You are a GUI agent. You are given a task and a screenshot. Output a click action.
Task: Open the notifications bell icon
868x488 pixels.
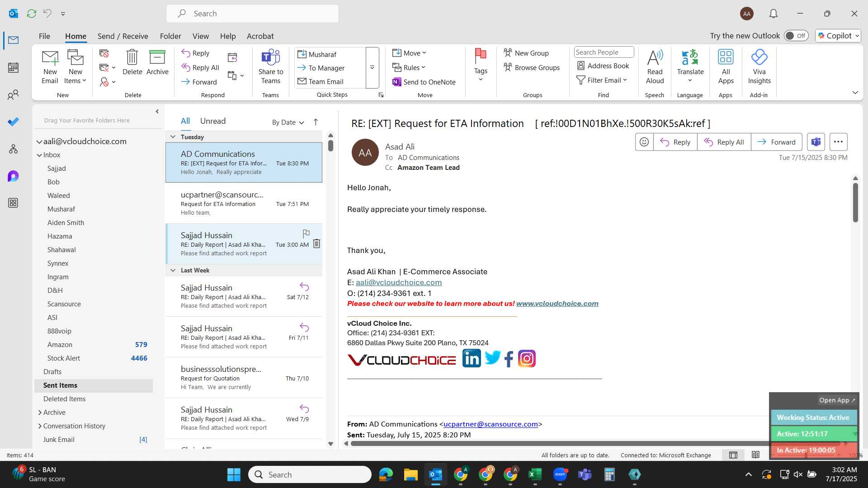click(774, 14)
